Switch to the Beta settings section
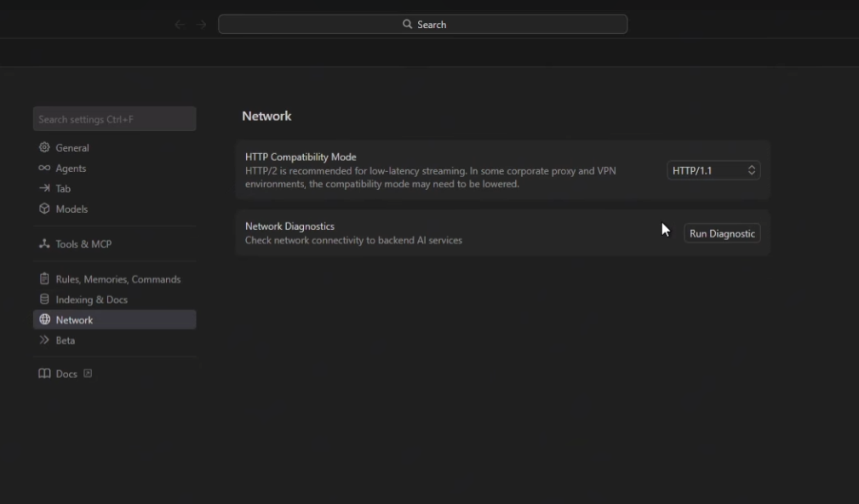 [66, 341]
